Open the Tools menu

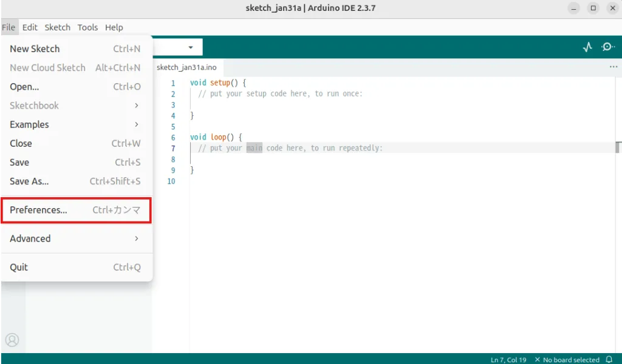pyautogui.click(x=87, y=27)
